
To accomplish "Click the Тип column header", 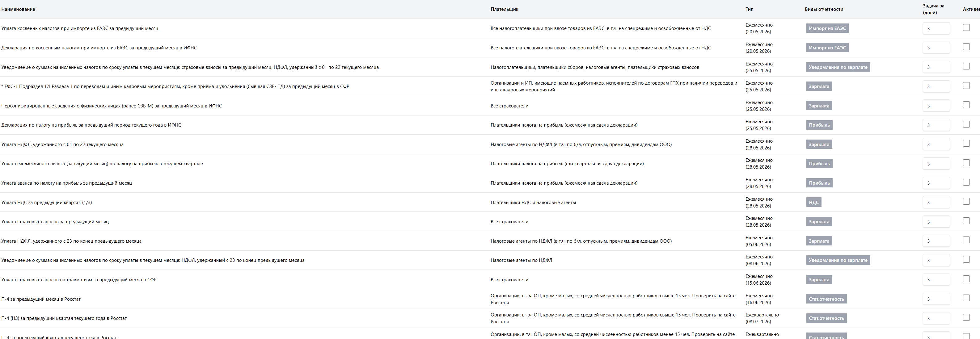I will (749, 9).
